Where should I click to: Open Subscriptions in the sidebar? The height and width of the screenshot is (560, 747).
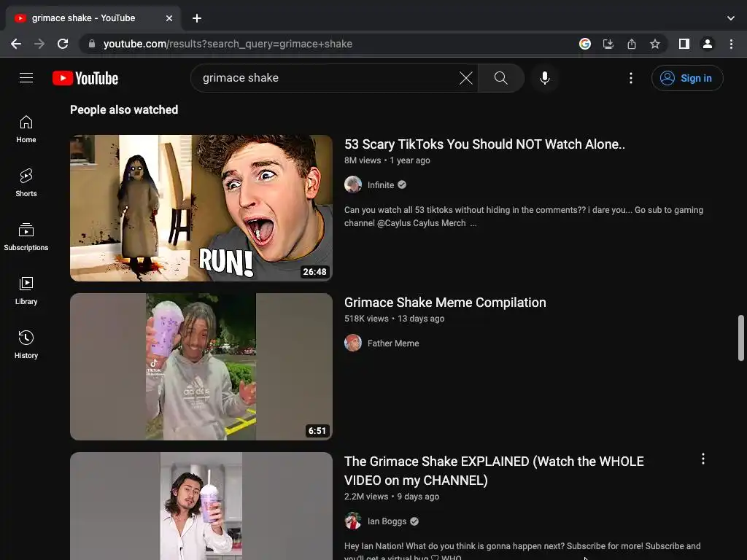pos(26,237)
